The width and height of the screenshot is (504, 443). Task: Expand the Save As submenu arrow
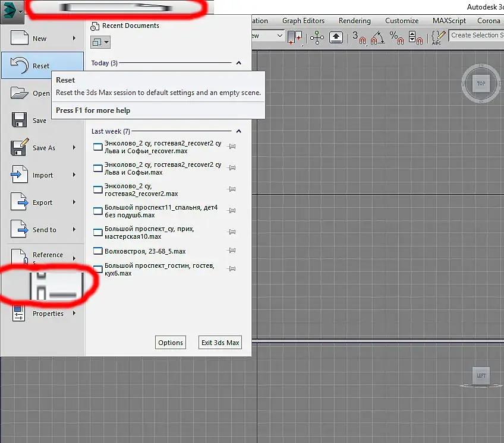click(x=74, y=147)
